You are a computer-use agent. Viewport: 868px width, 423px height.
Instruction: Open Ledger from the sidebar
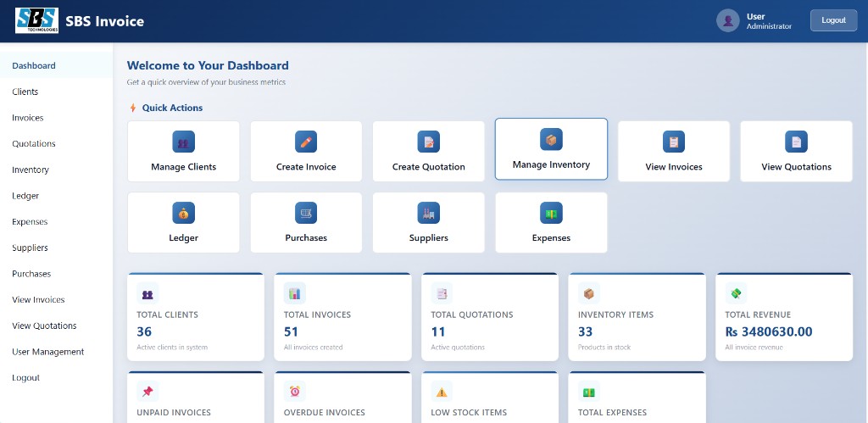point(57,196)
